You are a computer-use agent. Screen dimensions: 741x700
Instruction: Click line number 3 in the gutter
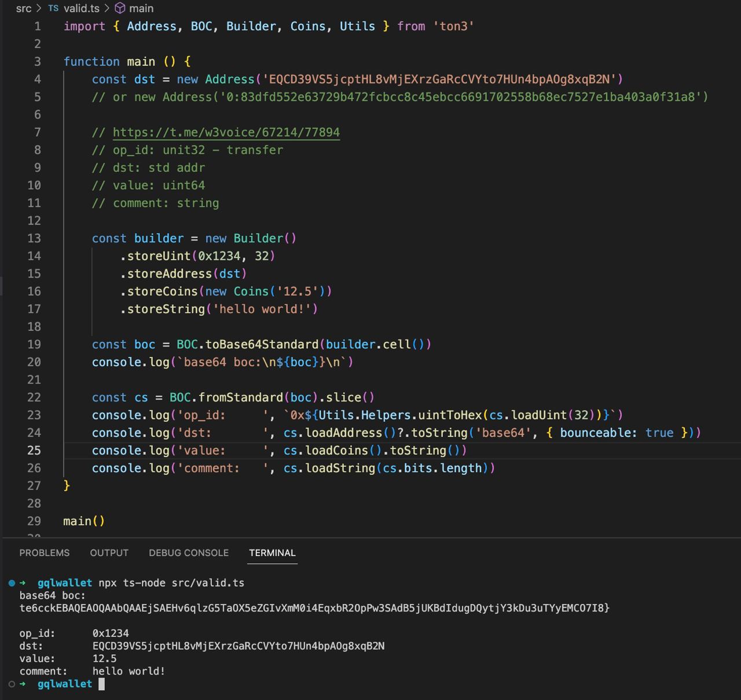pyautogui.click(x=38, y=62)
